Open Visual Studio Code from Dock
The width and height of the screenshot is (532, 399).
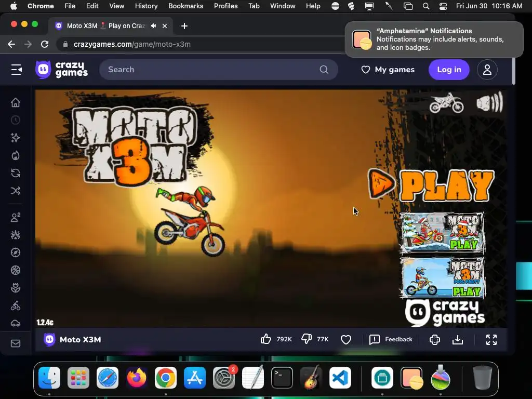pyautogui.click(x=340, y=378)
